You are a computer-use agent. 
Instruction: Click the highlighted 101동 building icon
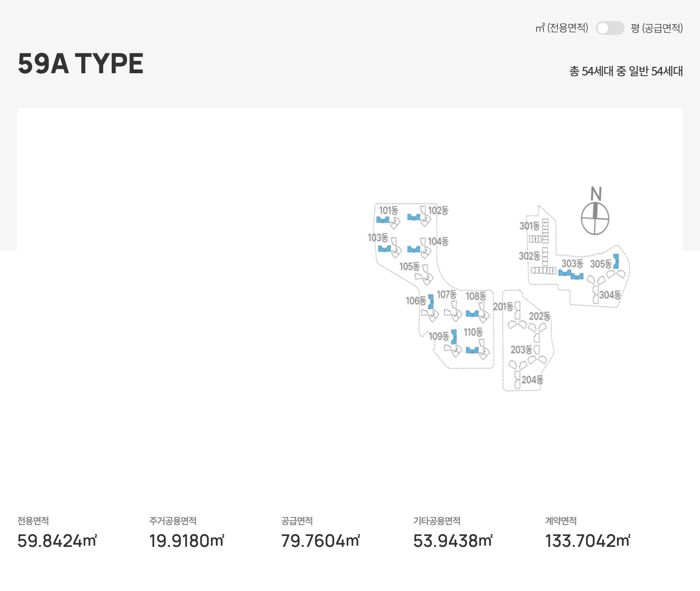(383, 220)
